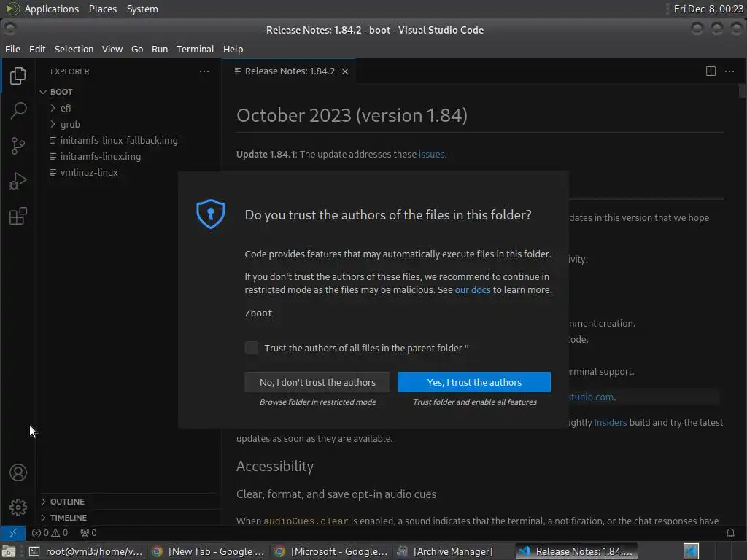Click the editor vertical scrollbar thumb
Screen dimensions: 747x560
743,91
